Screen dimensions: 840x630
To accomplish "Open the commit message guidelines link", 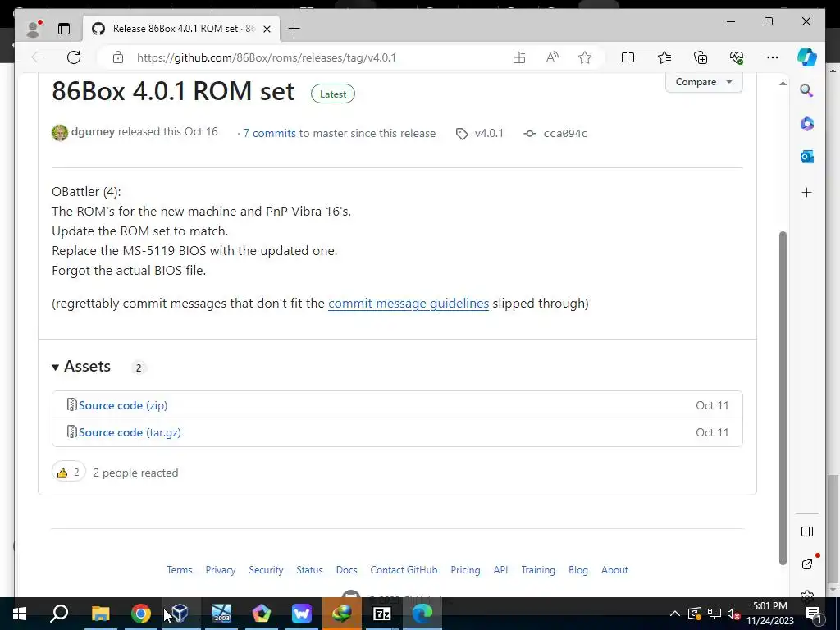I will [x=409, y=304].
